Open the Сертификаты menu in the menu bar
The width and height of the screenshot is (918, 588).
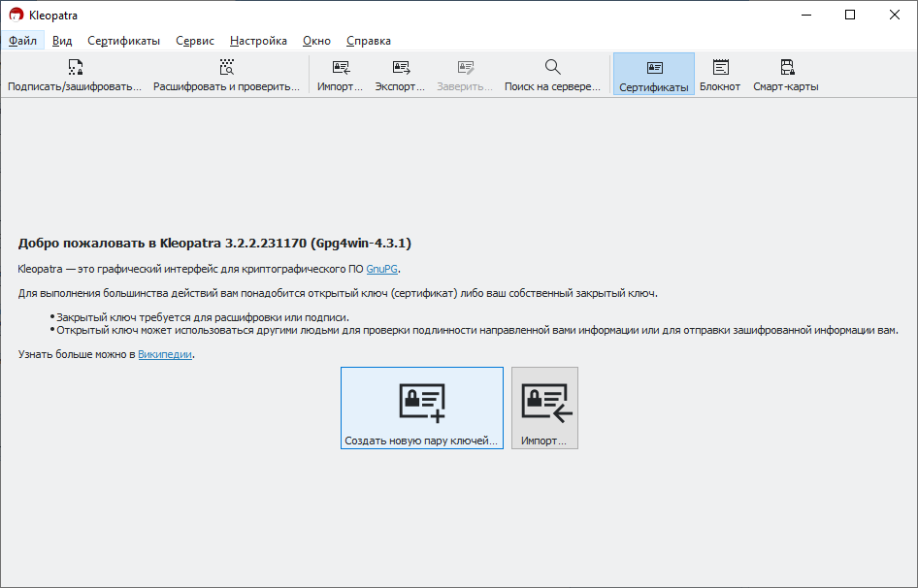coord(123,41)
